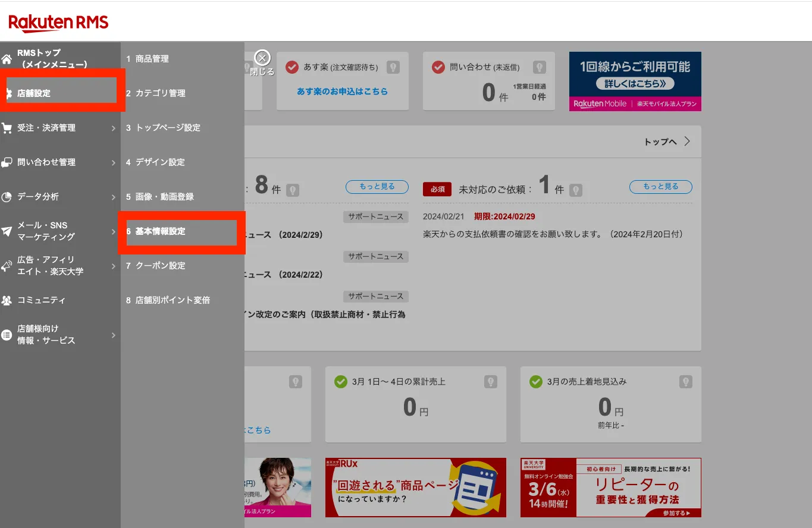The height and width of the screenshot is (528, 812).
Task: Click the paper plane icon for メール・SNSマーケティング
Action: coord(7,231)
